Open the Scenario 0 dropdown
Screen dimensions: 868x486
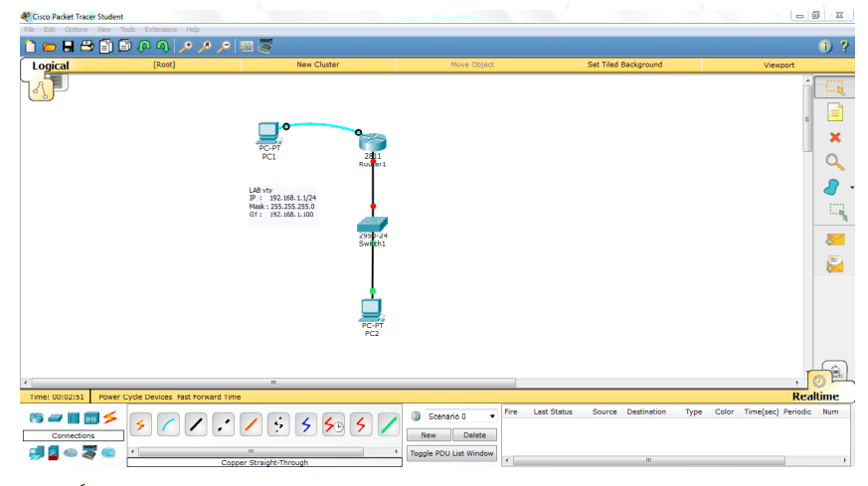pyautogui.click(x=461, y=416)
